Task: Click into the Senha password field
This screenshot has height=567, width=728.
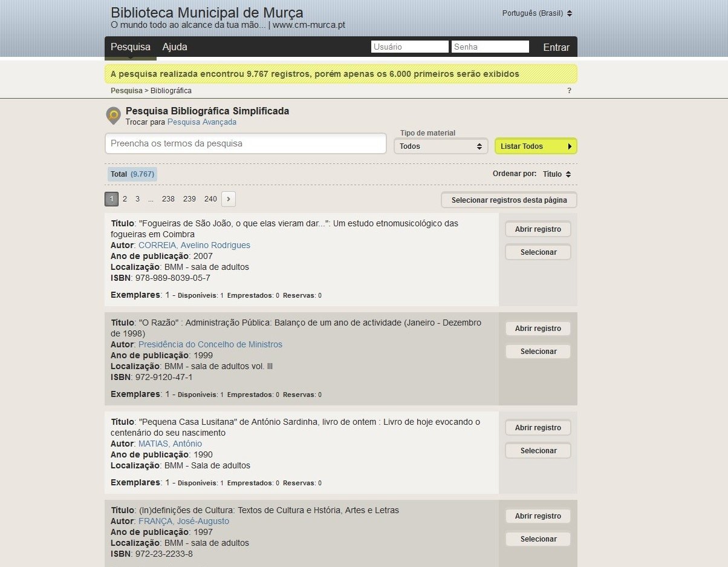Action: pyautogui.click(x=490, y=47)
